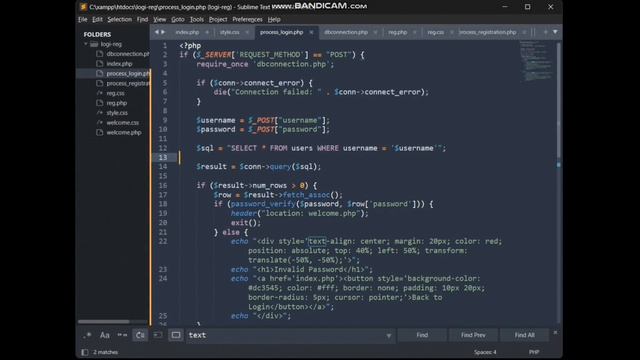The height and width of the screenshot is (360, 640).
Task: Toggle in-selection search option
Action: [158, 335]
